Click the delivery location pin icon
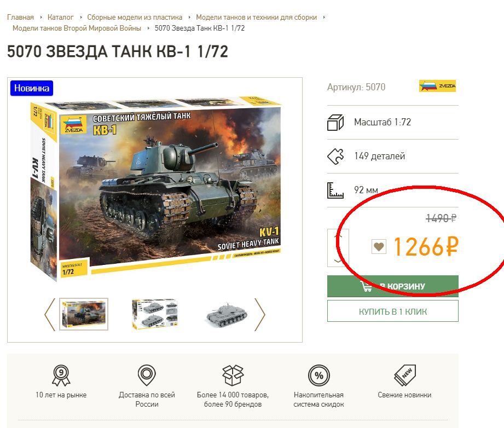Screen dimensions: 504x428 (147, 375)
